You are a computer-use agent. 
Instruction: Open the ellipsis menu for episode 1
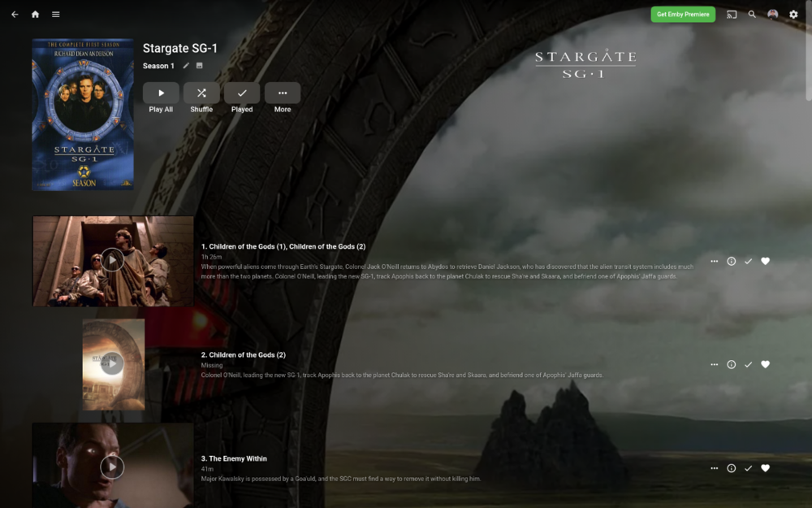715,261
